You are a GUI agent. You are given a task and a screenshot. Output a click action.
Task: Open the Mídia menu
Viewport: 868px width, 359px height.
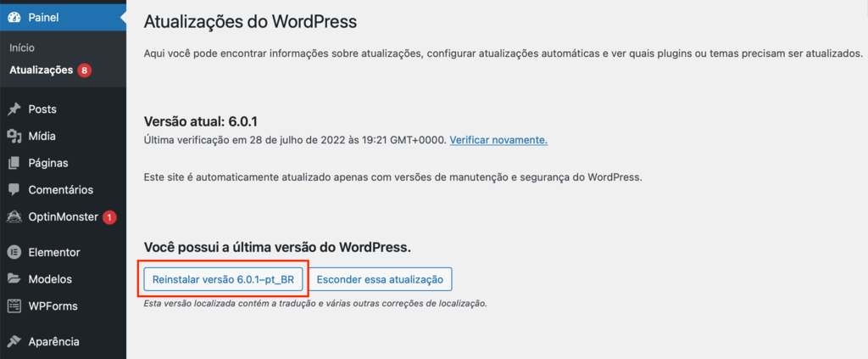coord(63,137)
